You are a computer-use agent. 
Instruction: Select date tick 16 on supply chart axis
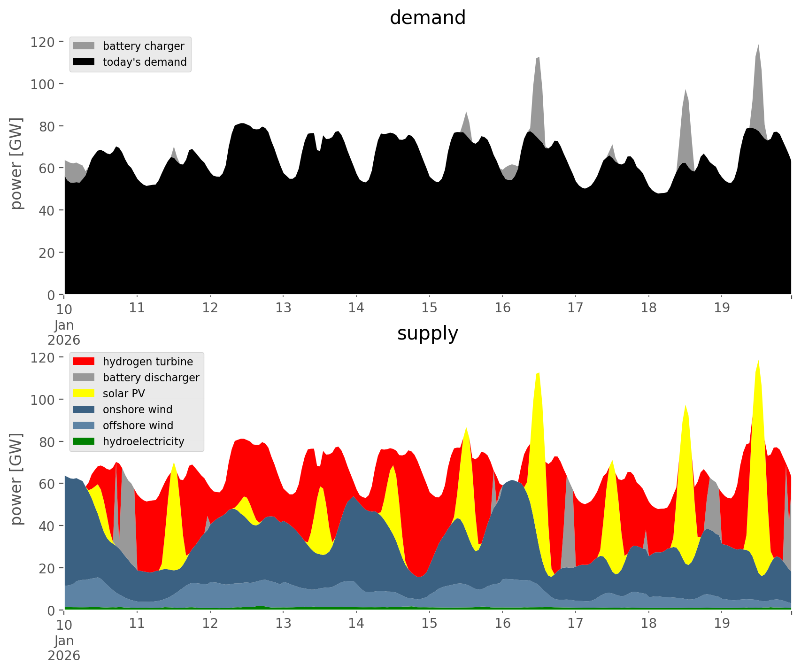click(502, 624)
